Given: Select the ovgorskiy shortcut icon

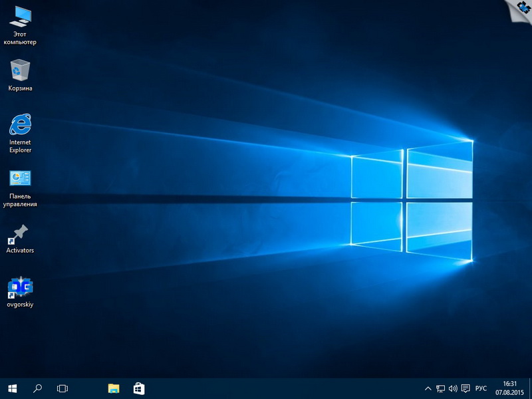Looking at the screenshot, I should [x=20, y=292].
